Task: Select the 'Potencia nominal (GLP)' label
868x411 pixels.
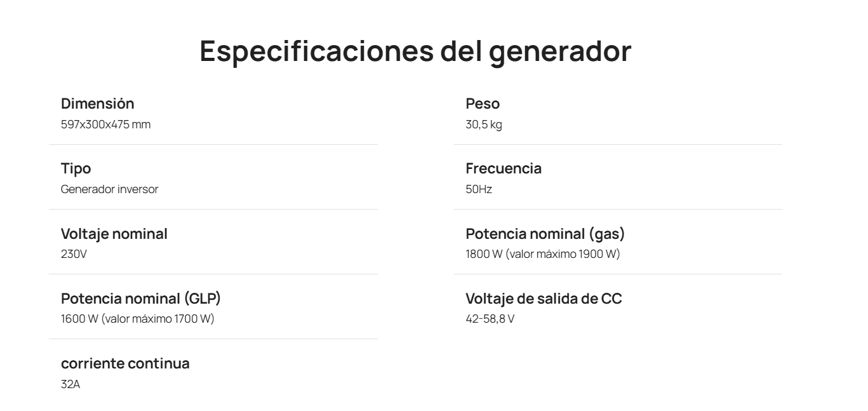Action: pos(141,299)
